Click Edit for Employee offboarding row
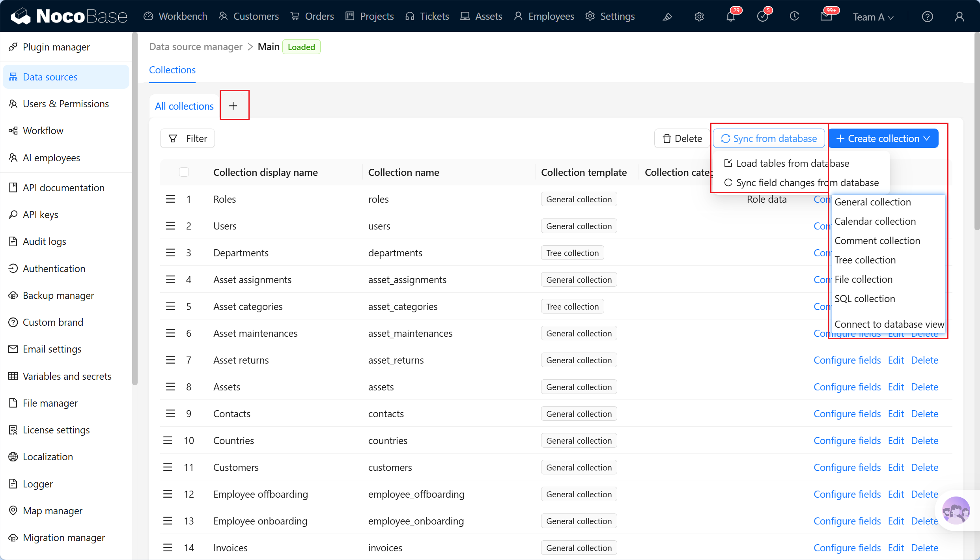Screen dimensions: 980x560 [x=896, y=494]
